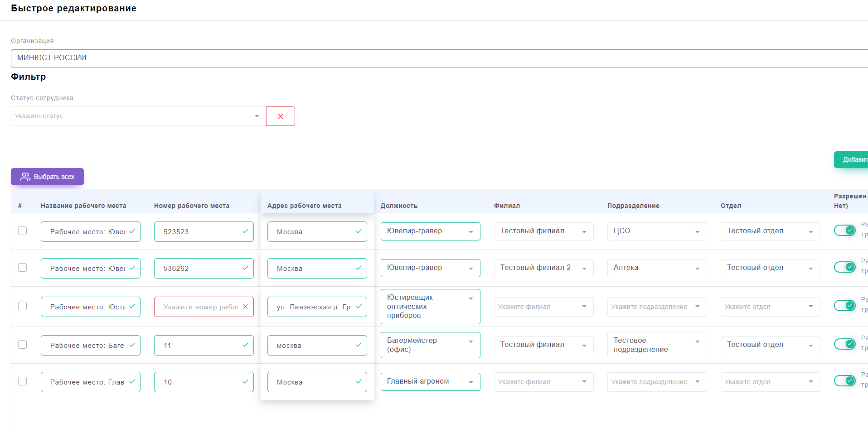Click the Должность column header
Image resolution: width=868 pixels, height=428 pixels.
click(x=399, y=206)
